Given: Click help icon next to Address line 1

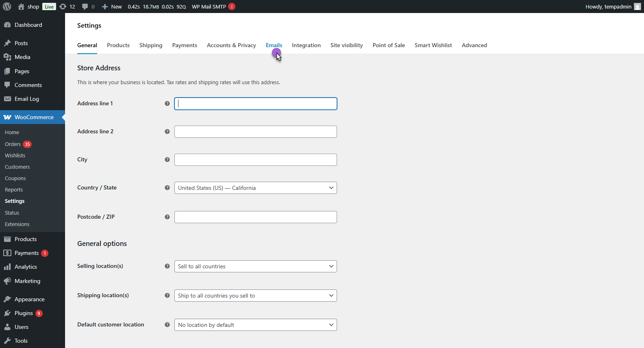Looking at the screenshot, I should [167, 104].
